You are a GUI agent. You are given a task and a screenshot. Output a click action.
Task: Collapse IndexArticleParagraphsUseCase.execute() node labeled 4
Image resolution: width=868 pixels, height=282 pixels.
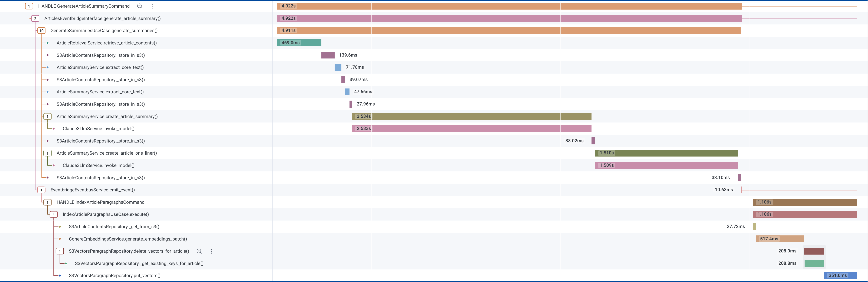[x=54, y=214]
